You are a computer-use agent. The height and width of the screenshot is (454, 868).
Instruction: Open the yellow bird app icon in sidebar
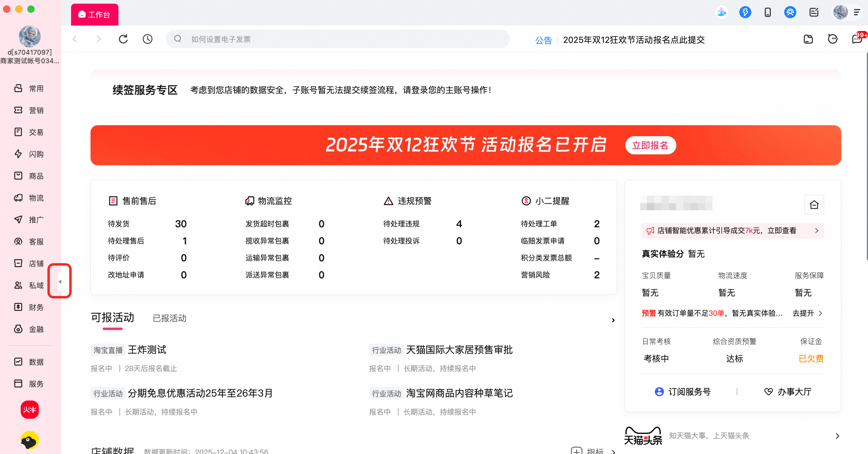pyautogui.click(x=30, y=440)
